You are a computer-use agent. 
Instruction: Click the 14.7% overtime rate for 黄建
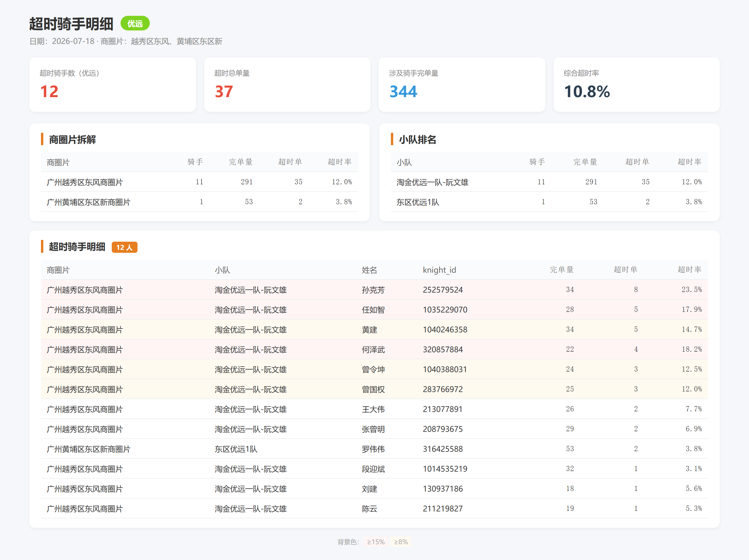692,329
